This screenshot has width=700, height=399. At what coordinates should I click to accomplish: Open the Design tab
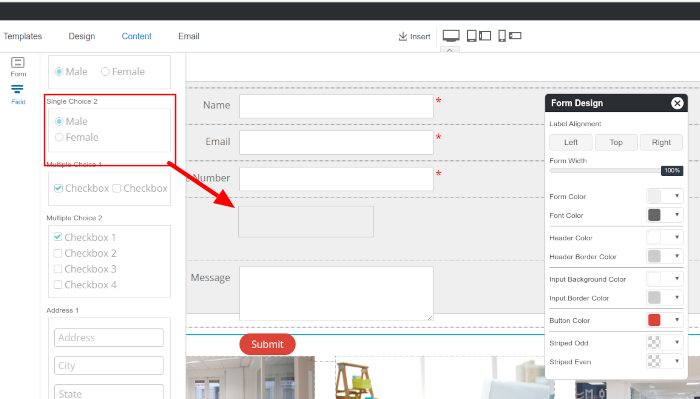[82, 36]
